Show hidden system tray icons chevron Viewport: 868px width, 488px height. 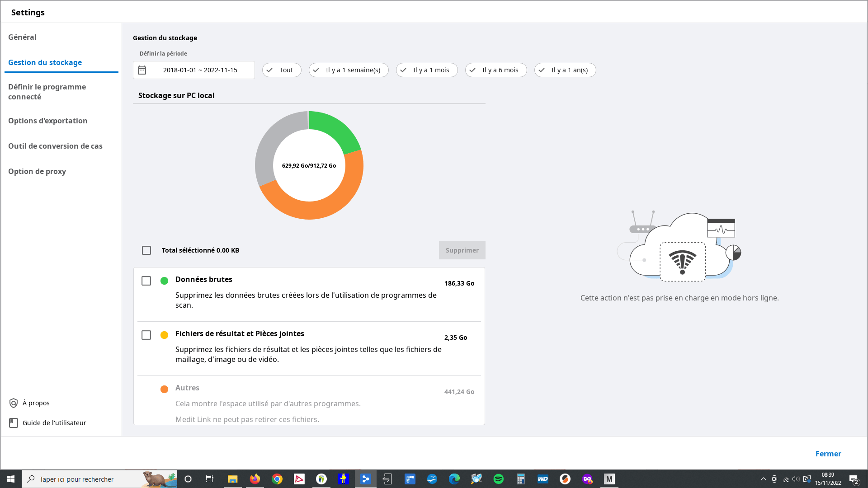pyautogui.click(x=764, y=479)
